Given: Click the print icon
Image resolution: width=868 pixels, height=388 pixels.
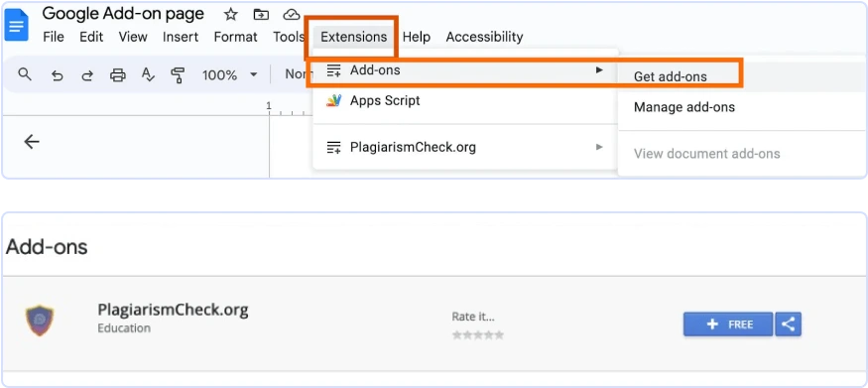Looking at the screenshot, I should click(x=118, y=75).
